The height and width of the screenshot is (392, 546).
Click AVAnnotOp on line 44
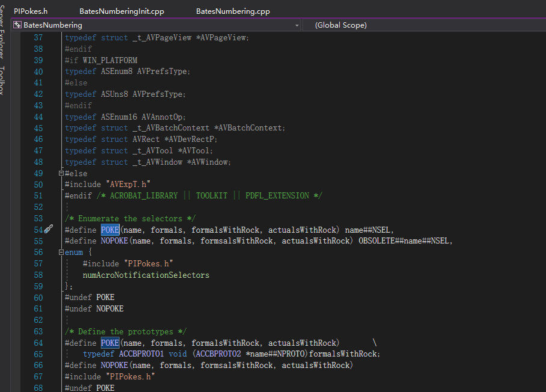162,117
